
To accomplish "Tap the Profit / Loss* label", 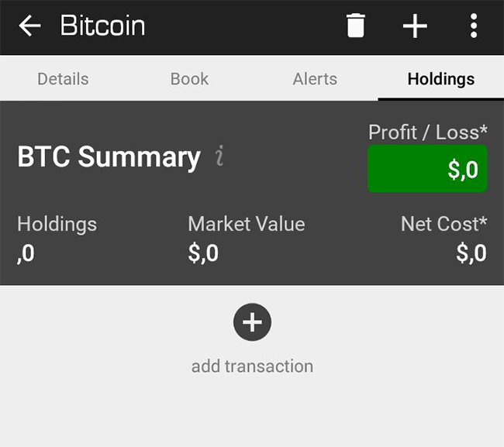I will [x=428, y=132].
